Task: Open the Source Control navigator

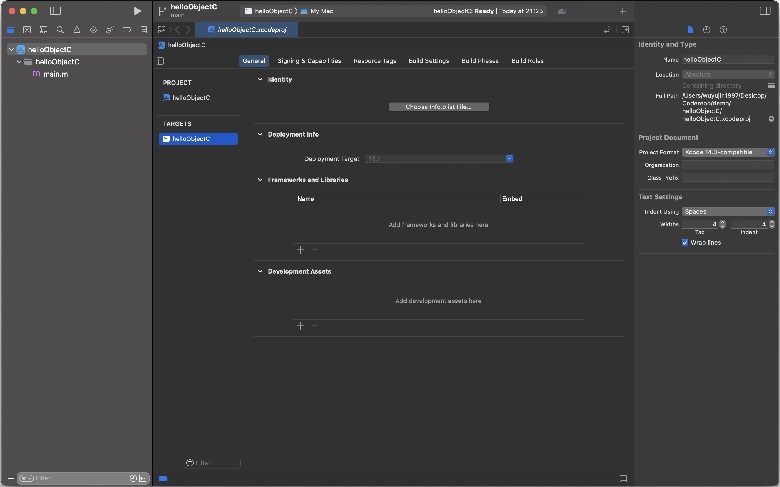Action: coord(27,30)
